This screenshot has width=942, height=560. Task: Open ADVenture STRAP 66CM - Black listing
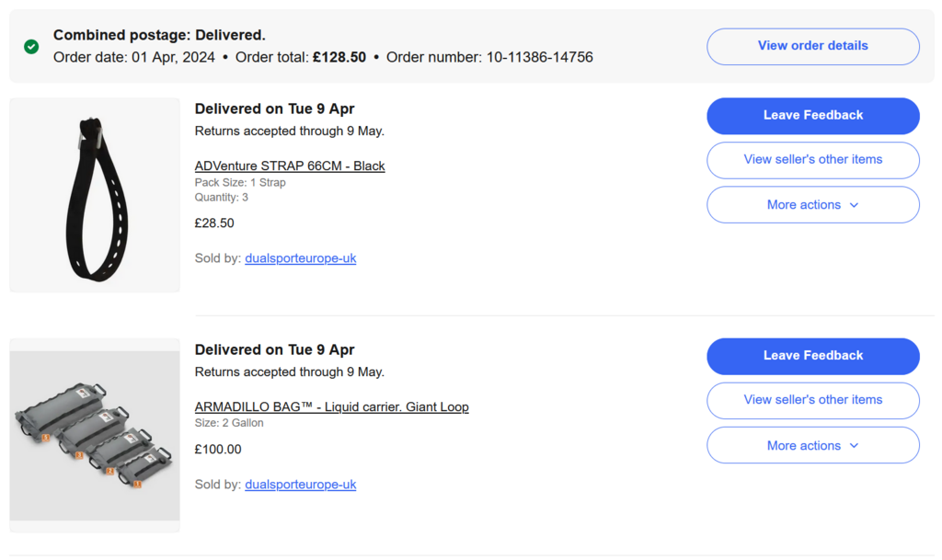tap(290, 166)
